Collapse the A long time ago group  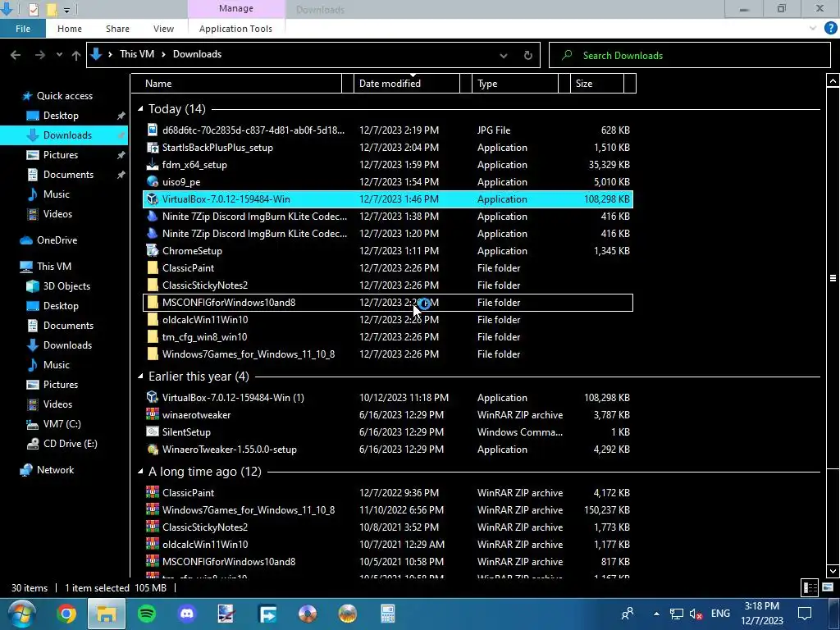coord(140,472)
